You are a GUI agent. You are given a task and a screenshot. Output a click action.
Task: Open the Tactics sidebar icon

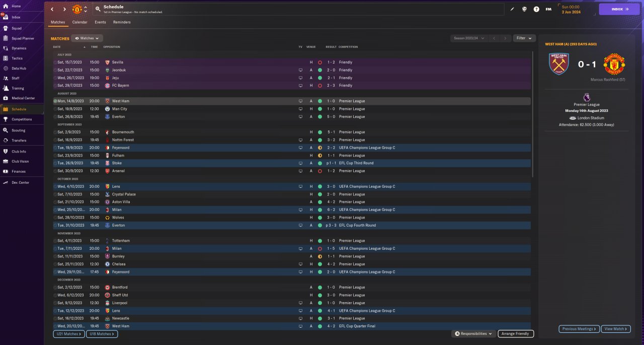6,58
